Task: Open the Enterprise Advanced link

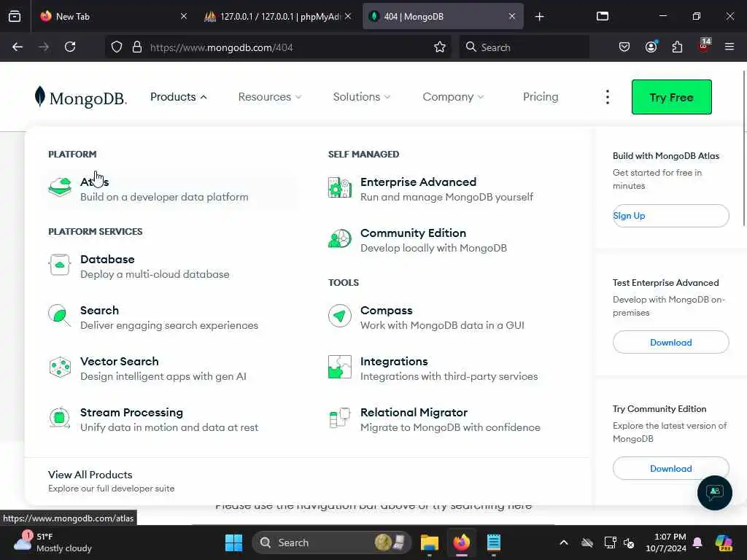Action: (x=418, y=182)
